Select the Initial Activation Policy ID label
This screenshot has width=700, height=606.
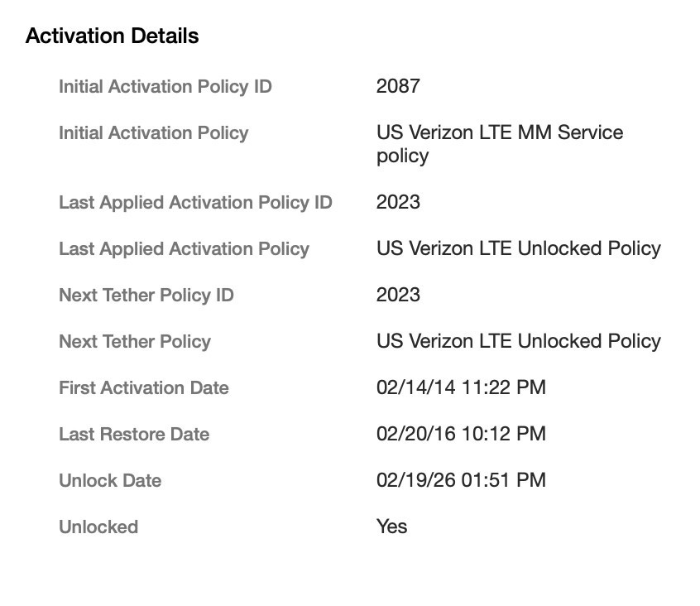tap(165, 87)
